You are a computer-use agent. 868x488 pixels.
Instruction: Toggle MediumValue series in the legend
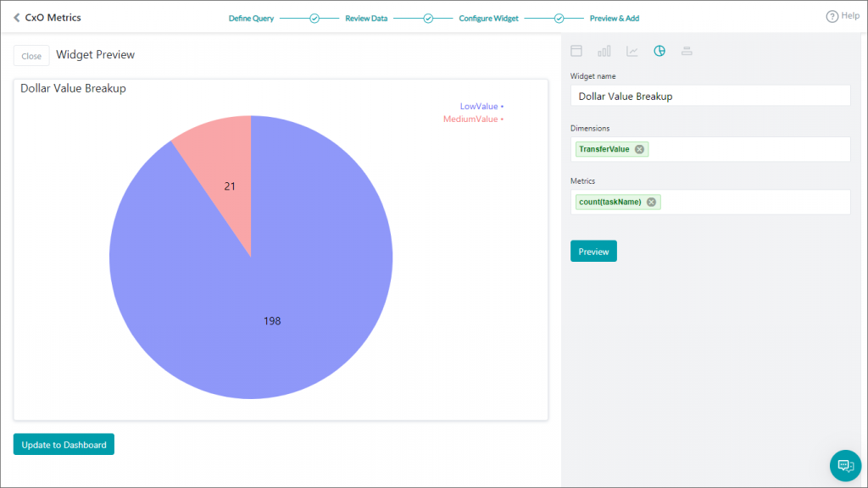coord(470,119)
